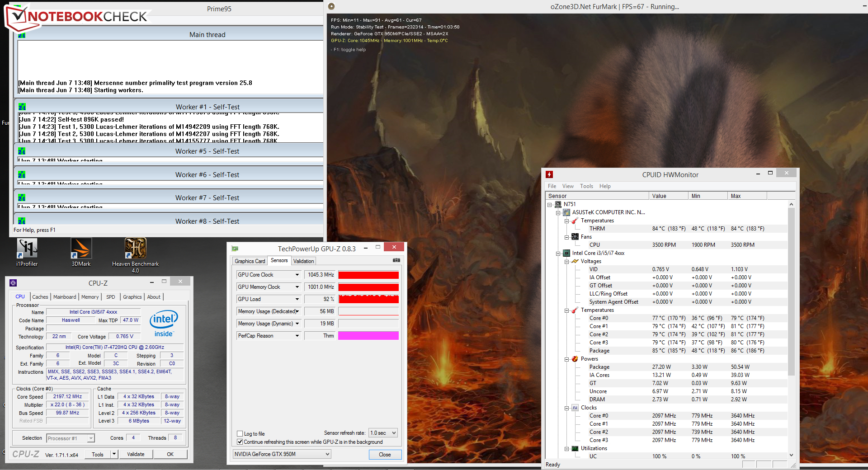Open the HWMonitor Help menu
This screenshot has height=470, width=868.
click(605, 186)
